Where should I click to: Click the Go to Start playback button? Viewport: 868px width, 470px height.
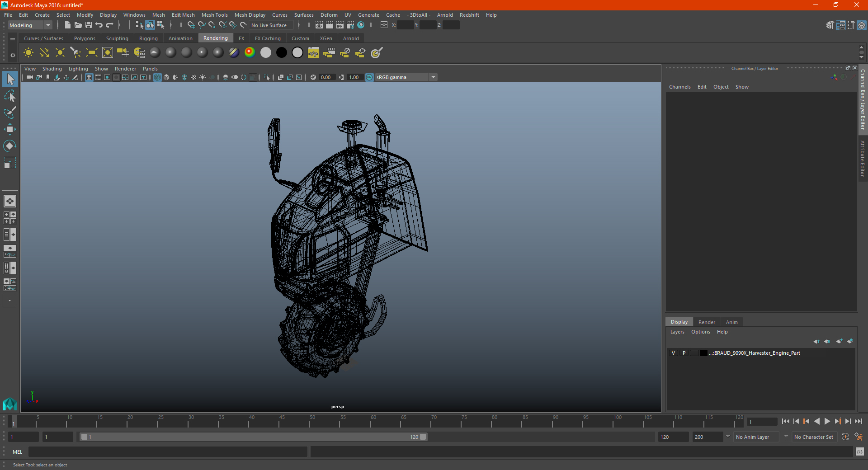pos(785,421)
